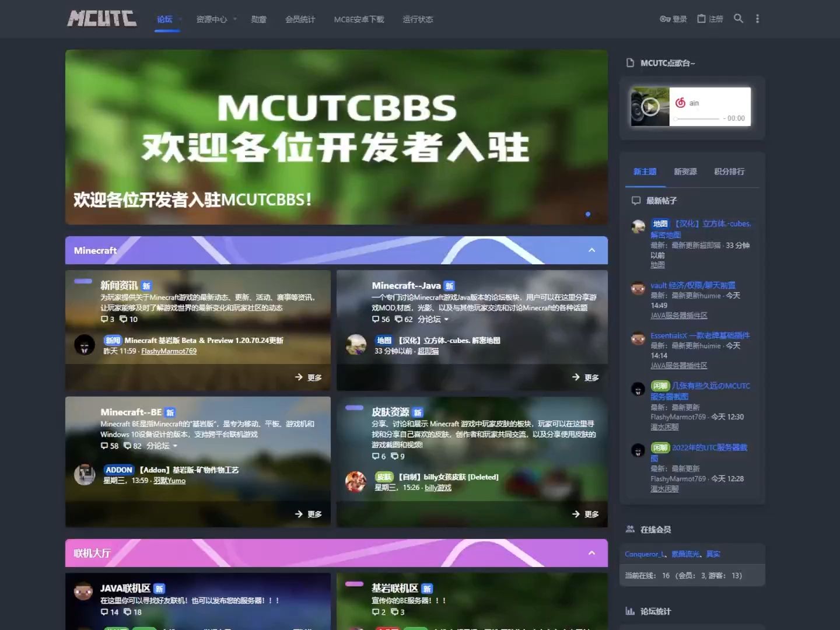
Task: Collapse the Minecraft category section
Action: coord(591,250)
